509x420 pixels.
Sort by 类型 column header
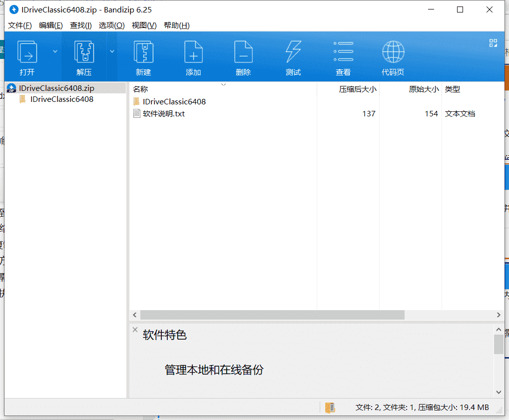tap(453, 89)
